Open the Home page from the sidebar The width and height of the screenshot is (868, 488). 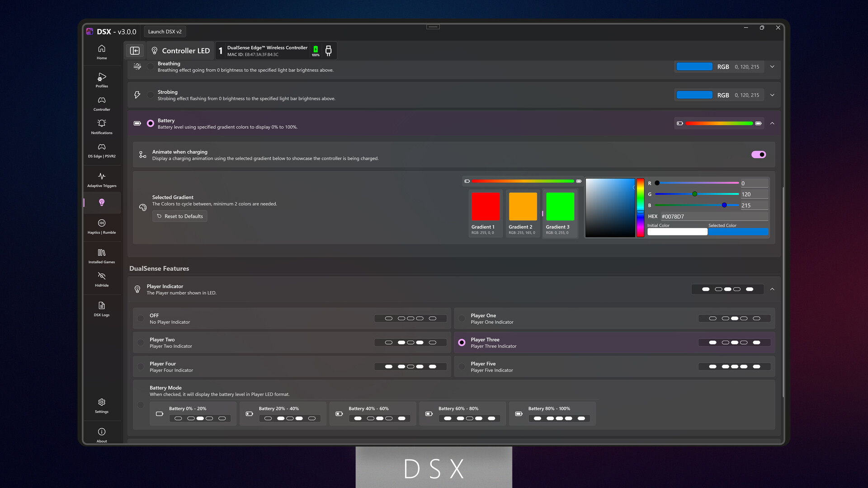[x=101, y=52]
